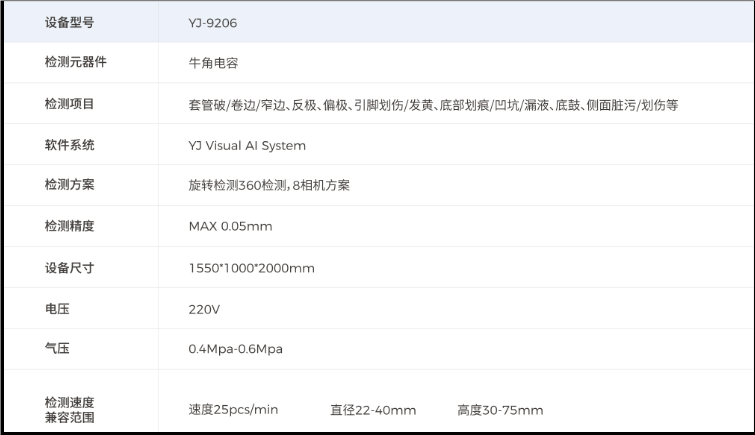The image size is (755, 435).
Task: Select the YJ-9206 model value
Action: [212, 22]
